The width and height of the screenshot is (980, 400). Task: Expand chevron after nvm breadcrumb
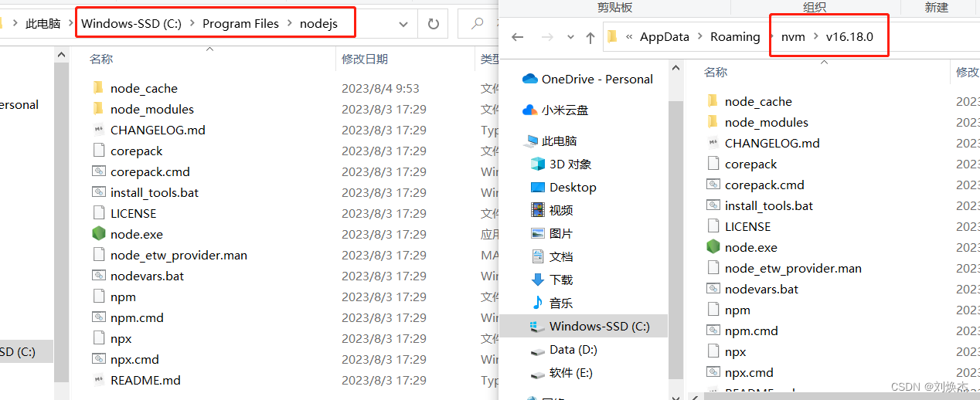coord(815,37)
